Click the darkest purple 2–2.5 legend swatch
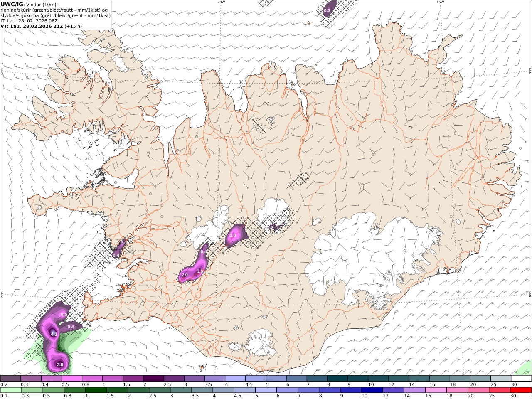Screen dimensions: 532x399 153,378
